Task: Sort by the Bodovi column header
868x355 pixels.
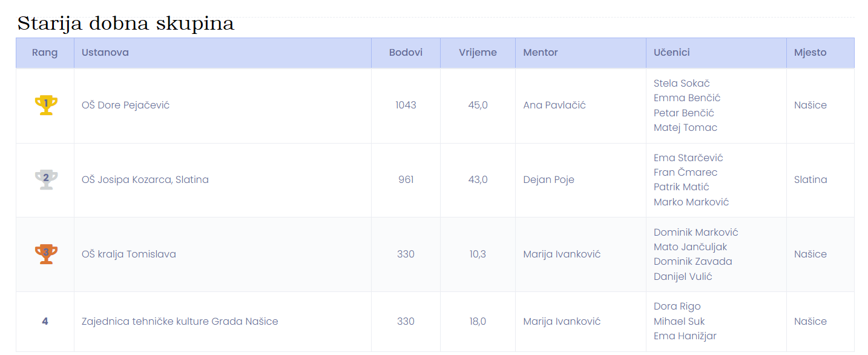Action: (406, 53)
